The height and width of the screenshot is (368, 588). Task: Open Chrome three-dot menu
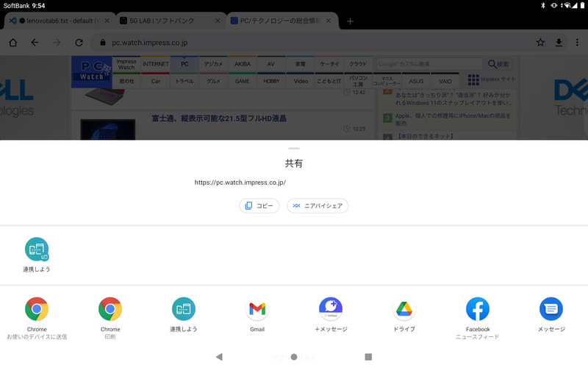point(577,43)
